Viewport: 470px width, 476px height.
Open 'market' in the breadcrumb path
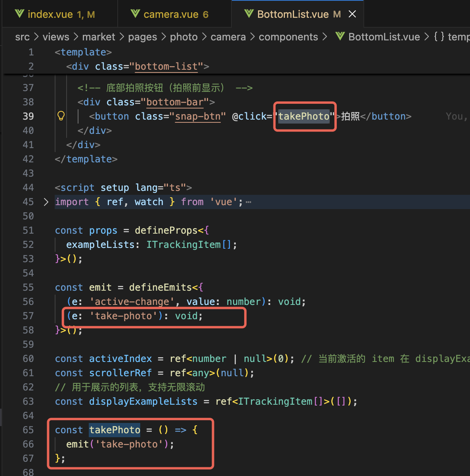[99, 37]
